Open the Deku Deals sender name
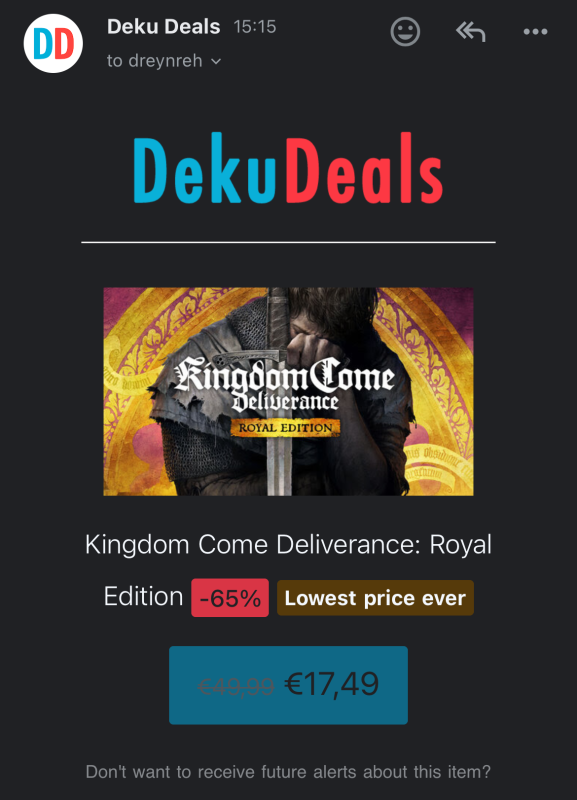The height and width of the screenshot is (800, 577). tap(163, 27)
